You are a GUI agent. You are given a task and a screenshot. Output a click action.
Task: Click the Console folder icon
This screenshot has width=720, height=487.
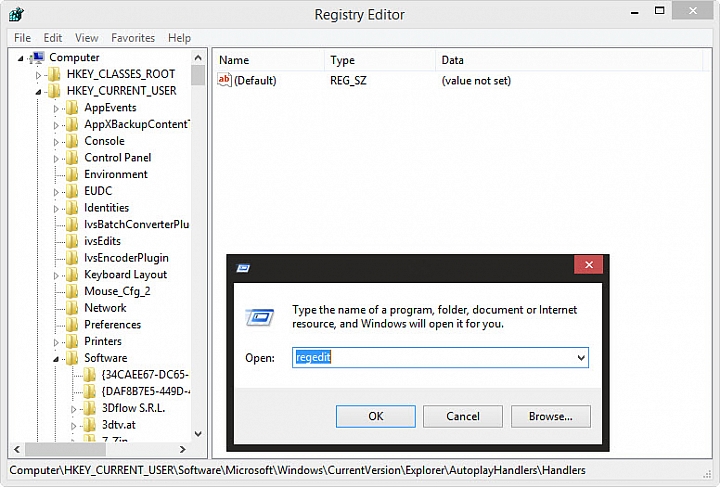[72, 141]
